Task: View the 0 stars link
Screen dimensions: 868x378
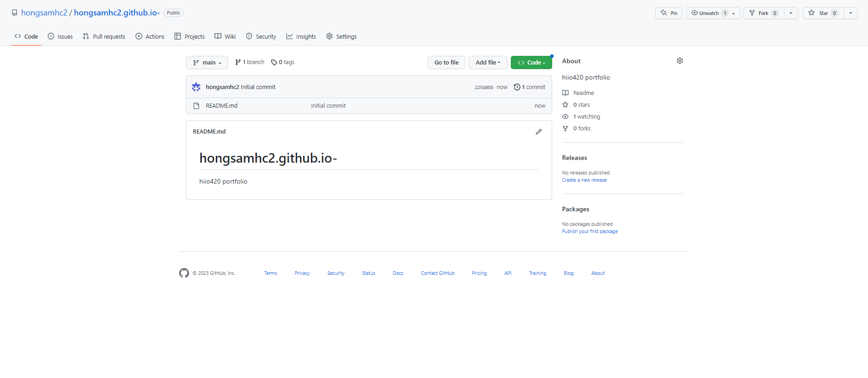Action: pyautogui.click(x=576, y=104)
